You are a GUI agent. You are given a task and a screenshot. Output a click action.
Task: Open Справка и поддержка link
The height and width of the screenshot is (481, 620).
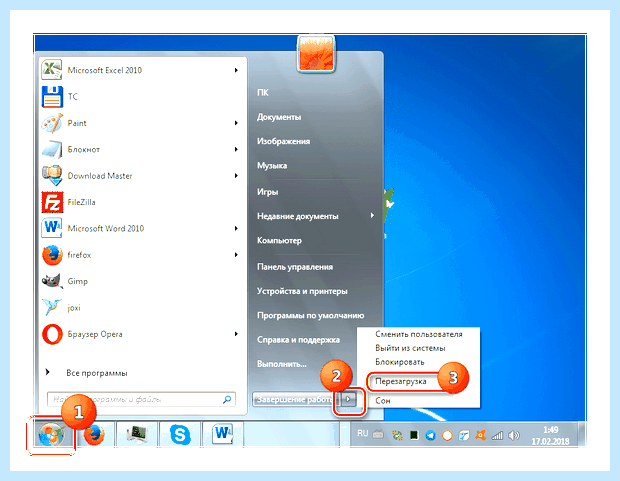point(298,340)
